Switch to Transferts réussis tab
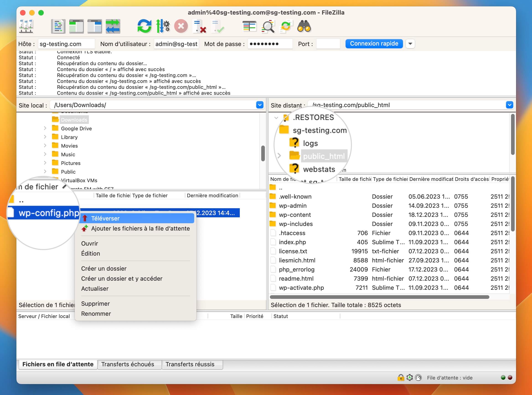The width and height of the screenshot is (532, 395). pos(192,364)
